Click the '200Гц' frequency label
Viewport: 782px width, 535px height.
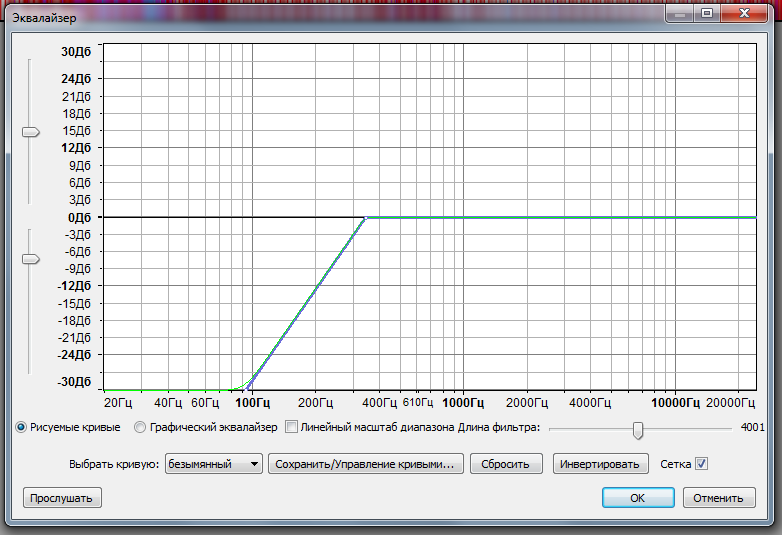[315, 403]
